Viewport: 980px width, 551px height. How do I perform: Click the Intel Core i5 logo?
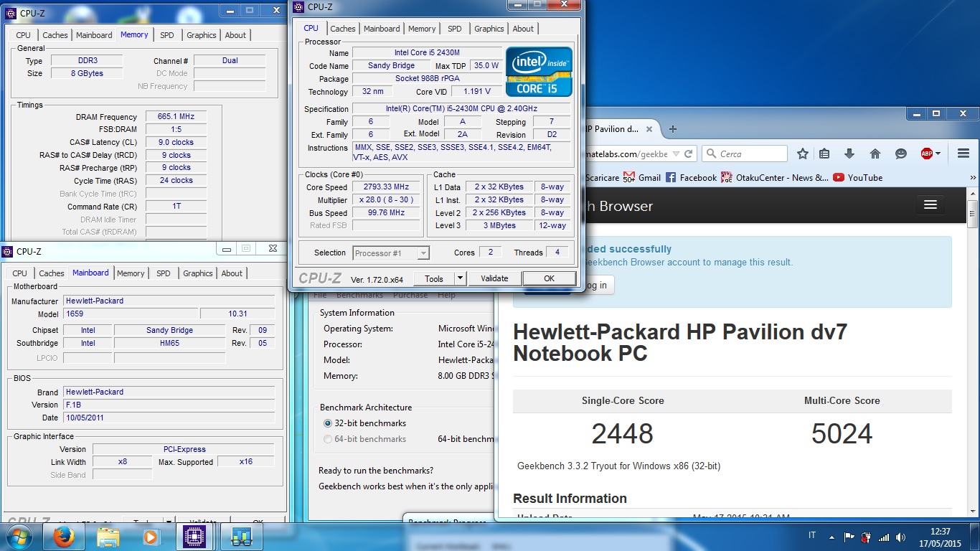coord(539,72)
